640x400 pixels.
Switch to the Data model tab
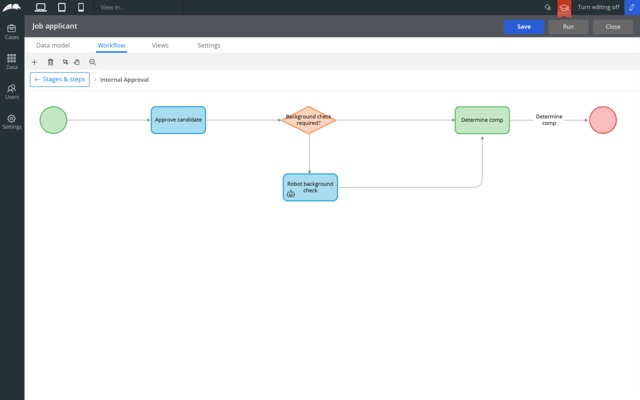click(x=53, y=45)
